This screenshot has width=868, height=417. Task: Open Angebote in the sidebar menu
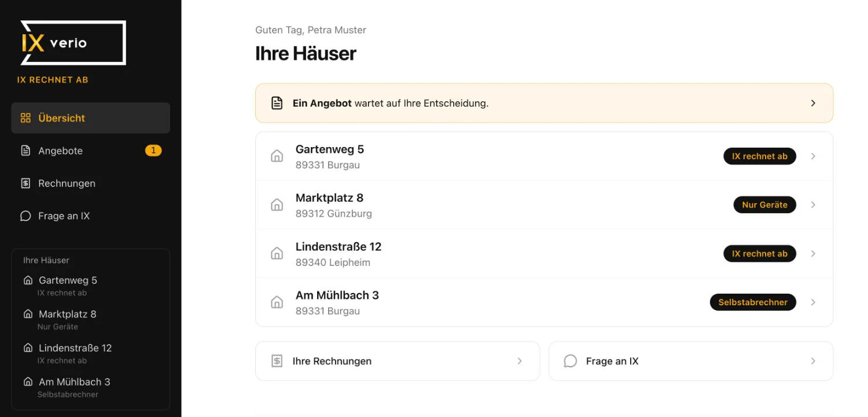tap(91, 151)
